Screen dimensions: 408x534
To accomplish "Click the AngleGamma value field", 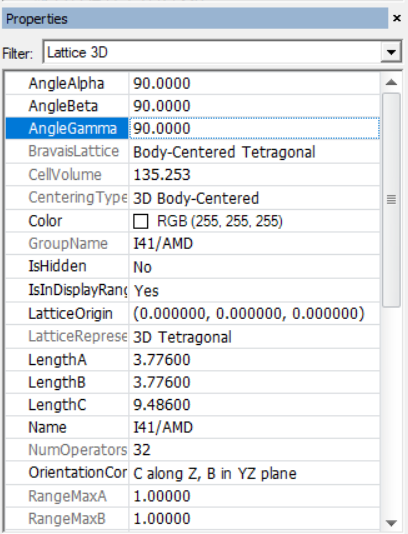I will coord(254,128).
